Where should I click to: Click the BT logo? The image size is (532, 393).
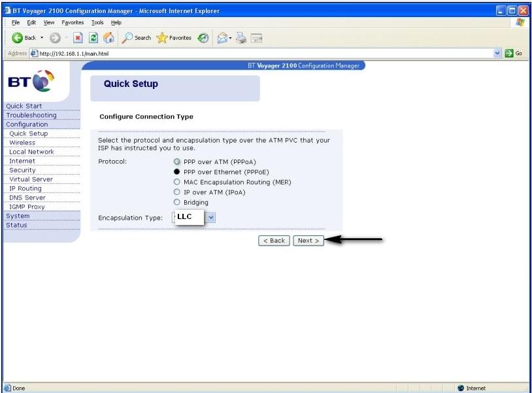(31, 81)
